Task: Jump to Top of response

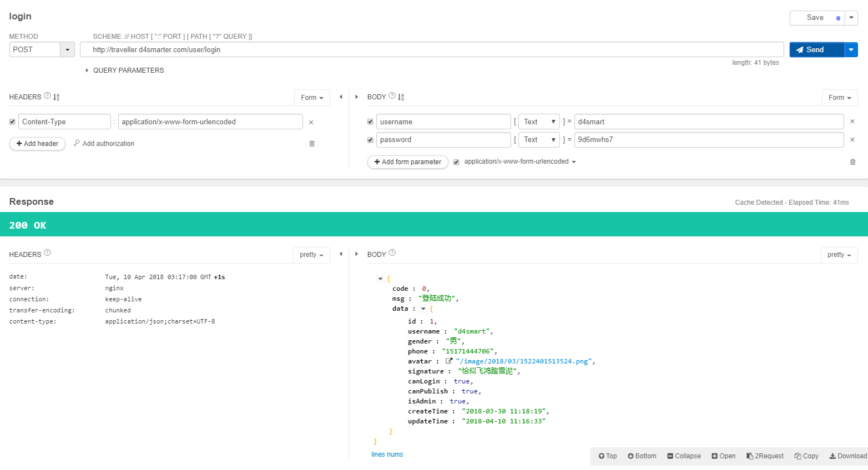Action: point(608,456)
